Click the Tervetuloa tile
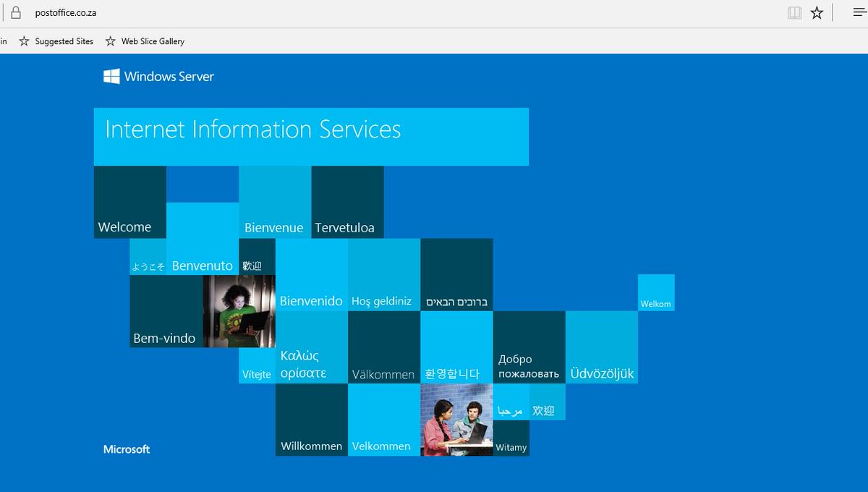This screenshot has width=868, height=492. point(347,202)
